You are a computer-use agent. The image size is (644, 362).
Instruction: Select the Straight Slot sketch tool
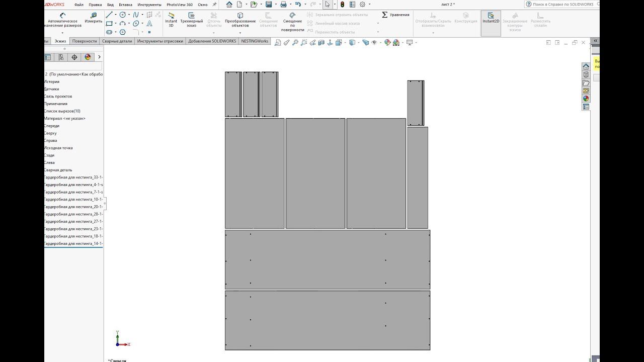pyautogui.click(x=109, y=32)
